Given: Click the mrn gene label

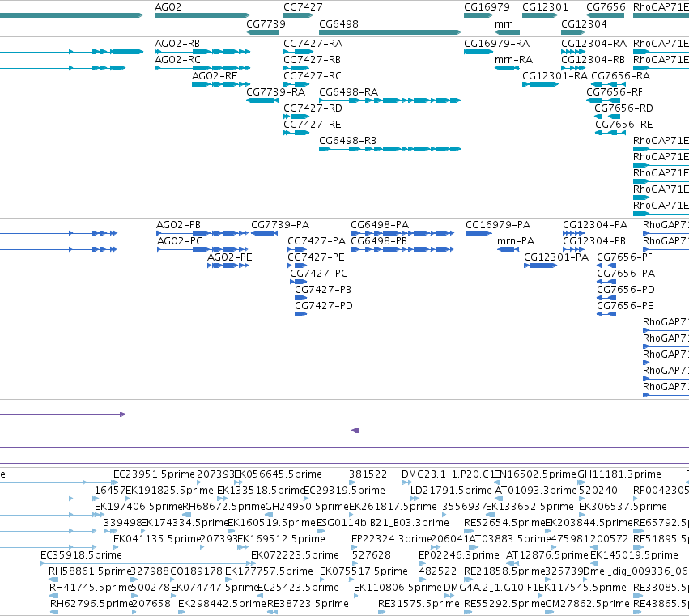Looking at the screenshot, I should tap(504, 24).
